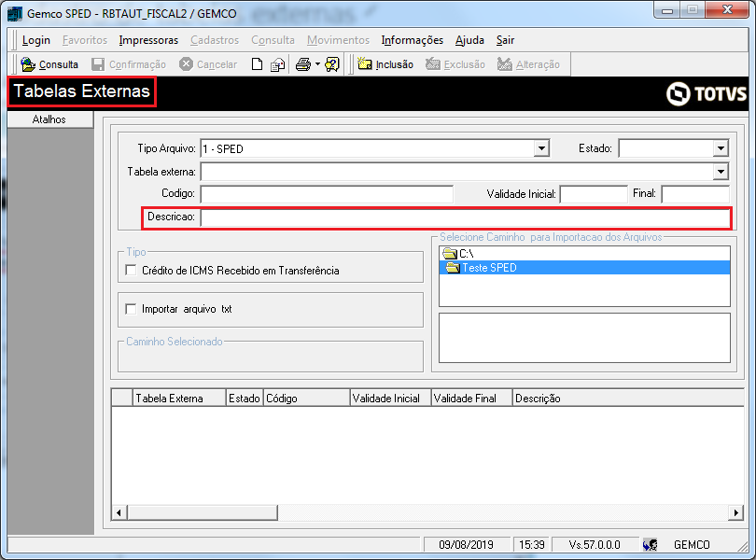The width and height of the screenshot is (756, 560).
Task: Click the Estado column header
Action: (245, 398)
